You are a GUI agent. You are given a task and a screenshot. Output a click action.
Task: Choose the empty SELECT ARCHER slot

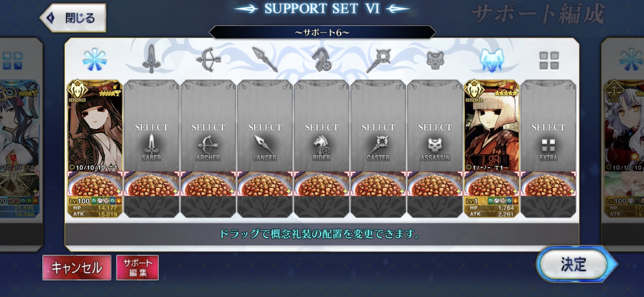pyautogui.click(x=208, y=125)
